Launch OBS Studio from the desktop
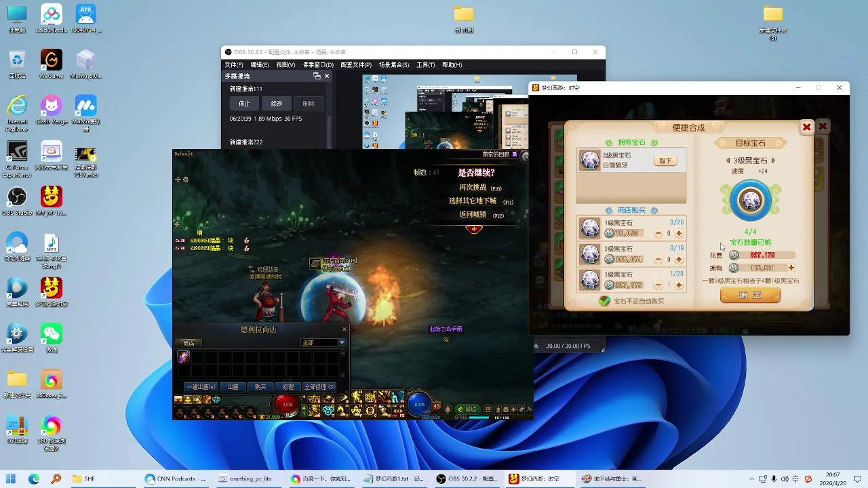Image resolution: width=868 pixels, height=488 pixels. tap(17, 201)
